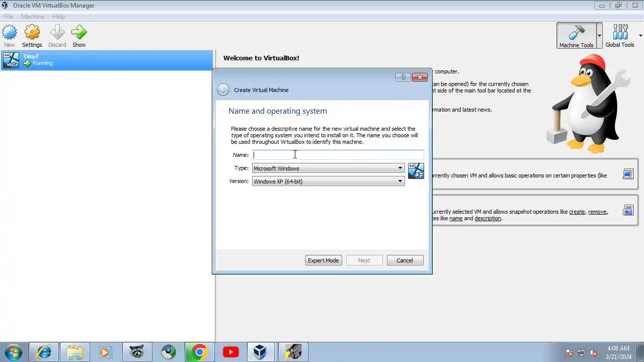The height and width of the screenshot is (362, 644).
Task: Click the action center flag tray icon
Action: [569, 352]
